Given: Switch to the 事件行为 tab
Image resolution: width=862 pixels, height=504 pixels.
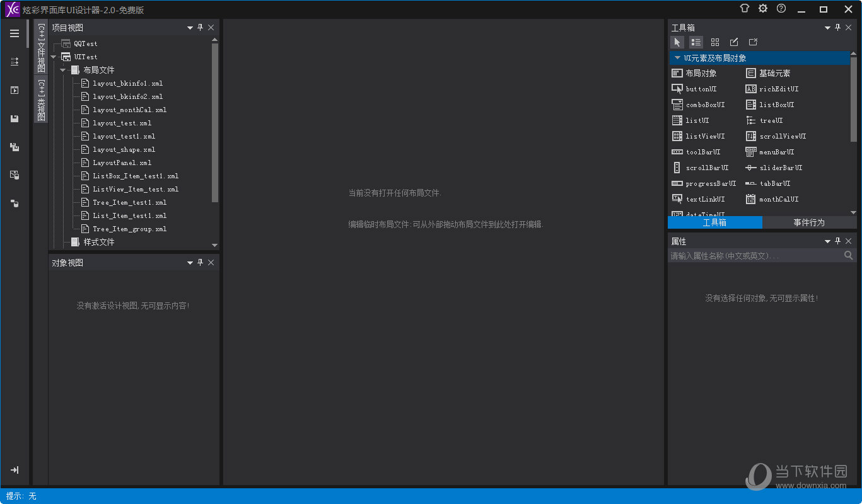Looking at the screenshot, I should click(x=809, y=222).
